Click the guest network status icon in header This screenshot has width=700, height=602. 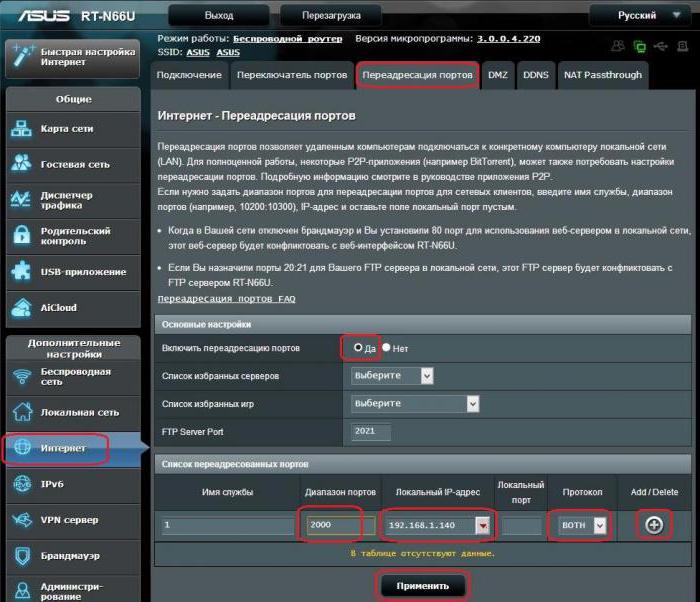point(617,46)
